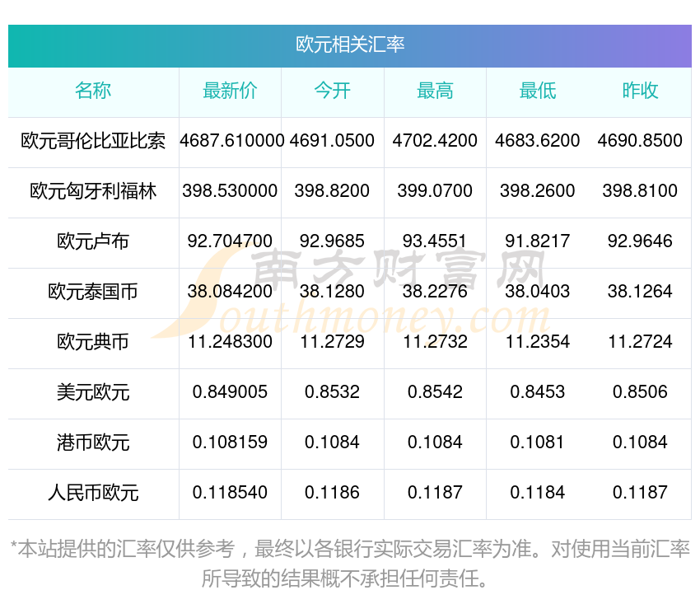This screenshot has width=700, height=604.
Task: Click the 今开 column header
Action: point(332,91)
